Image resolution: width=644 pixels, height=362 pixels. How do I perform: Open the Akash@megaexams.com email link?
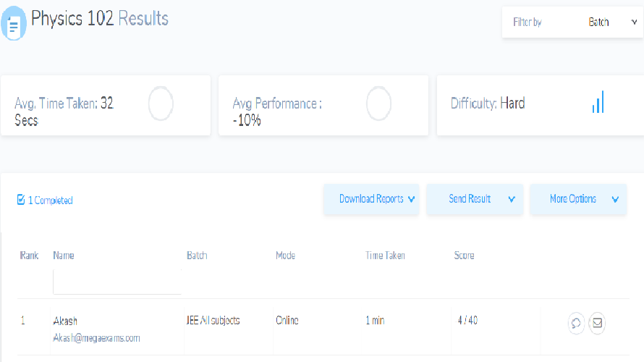coord(97,338)
